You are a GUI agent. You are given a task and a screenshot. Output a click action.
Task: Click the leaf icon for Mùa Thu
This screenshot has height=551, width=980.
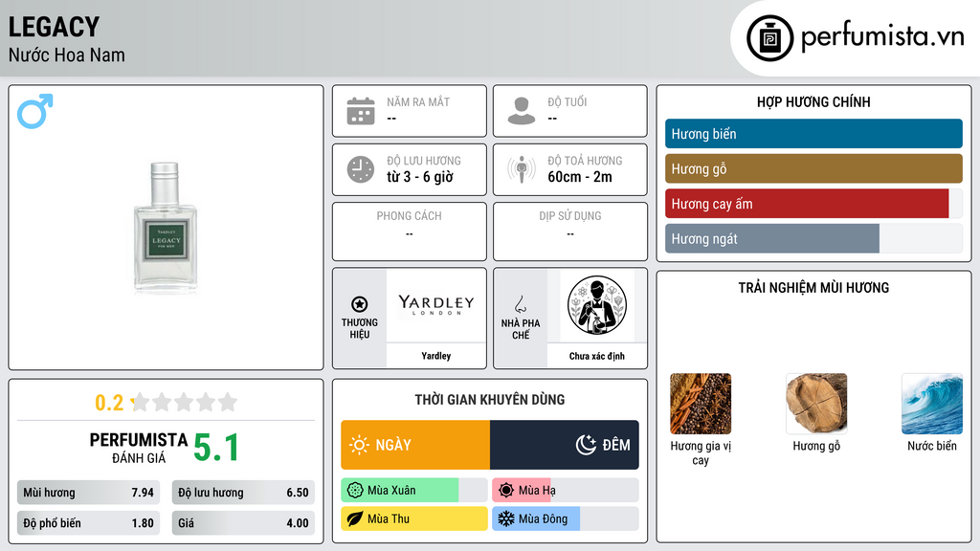pos(355,518)
